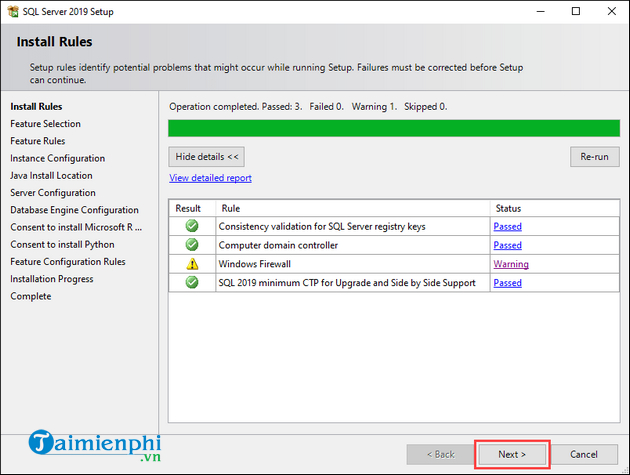Click green check icon for SQL 2019 CTP rule
The height and width of the screenshot is (475, 630).
pos(192,282)
